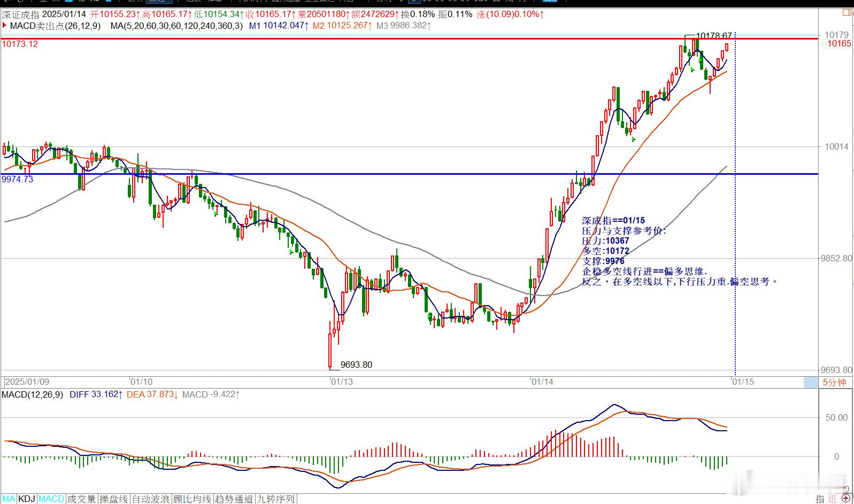Click the 01/15 date axis label
The width and height of the screenshot is (854, 504).
[743, 382]
